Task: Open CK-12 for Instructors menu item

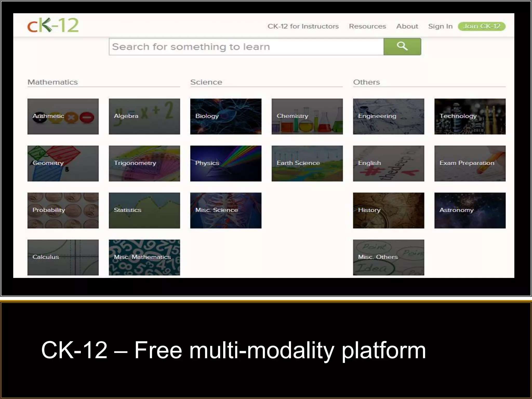Action: (303, 26)
